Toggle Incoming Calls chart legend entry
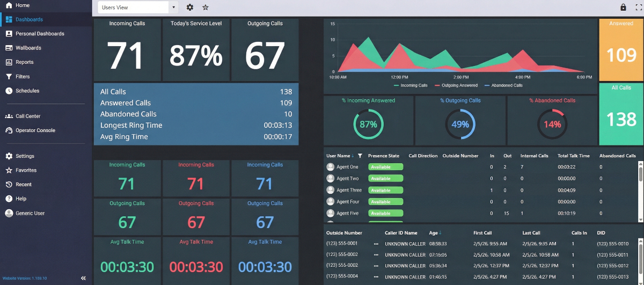This screenshot has height=285, width=644. (x=411, y=85)
